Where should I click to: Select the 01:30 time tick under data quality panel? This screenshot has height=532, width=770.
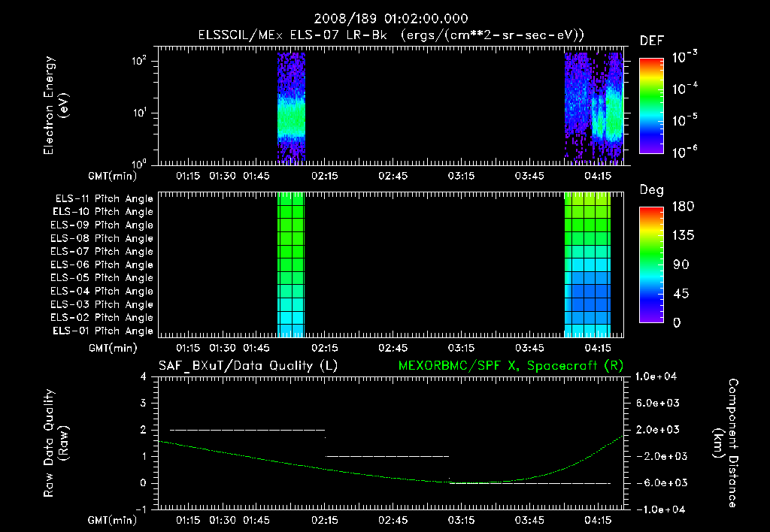pos(223,520)
